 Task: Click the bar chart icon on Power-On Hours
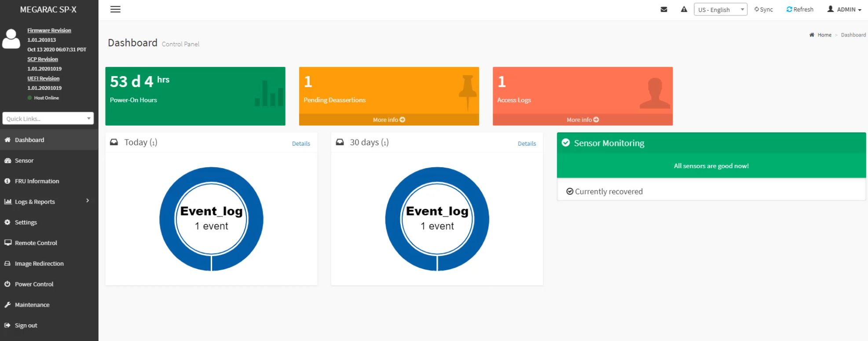coord(269,93)
